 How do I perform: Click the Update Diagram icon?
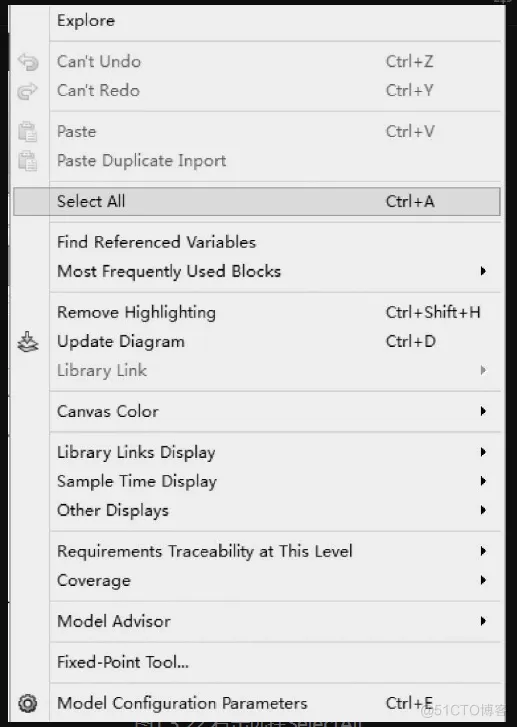[x=28, y=342]
